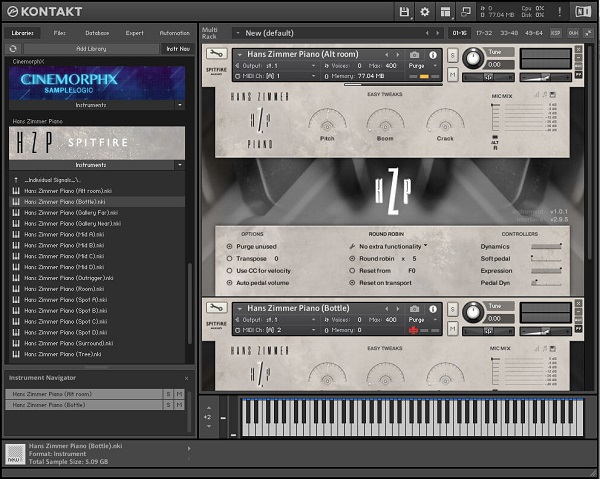Switch to the Expert tab
Viewport: 600px width, 479px height.
pos(134,33)
